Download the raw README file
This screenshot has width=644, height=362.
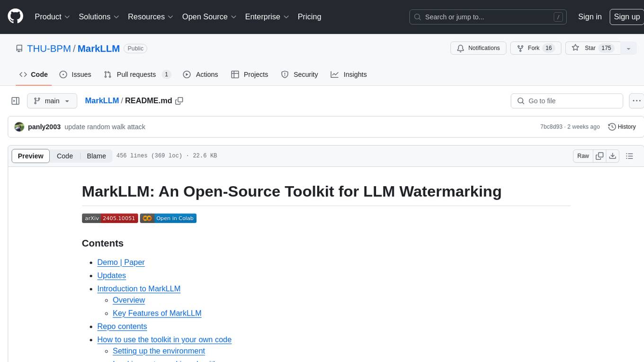(612, 156)
